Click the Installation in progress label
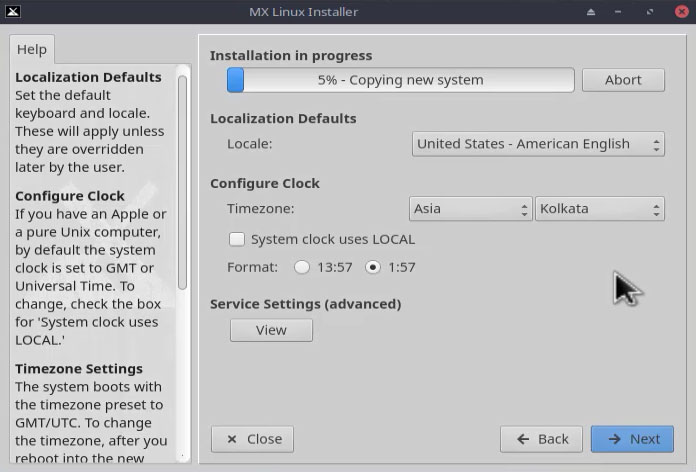The width and height of the screenshot is (696, 472). 291,56
